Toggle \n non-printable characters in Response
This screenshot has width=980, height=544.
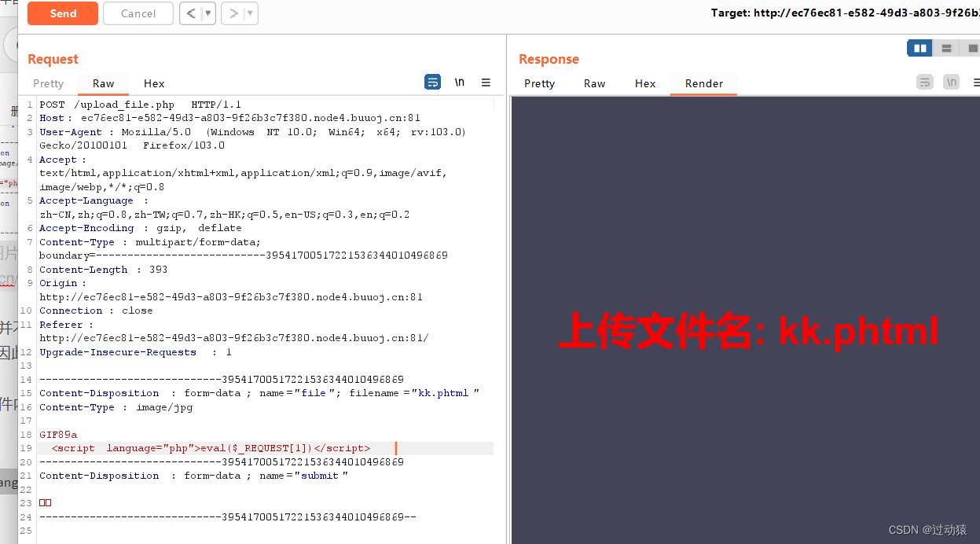(x=952, y=82)
